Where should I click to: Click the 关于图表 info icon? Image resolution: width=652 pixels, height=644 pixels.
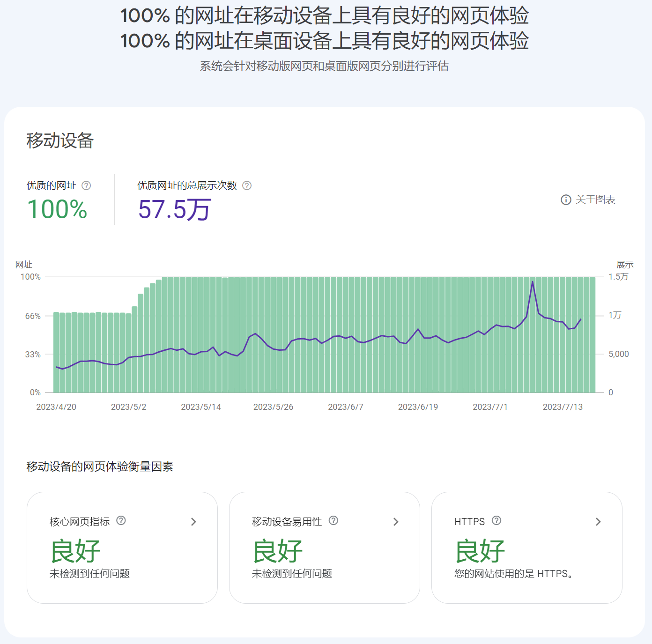[x=566, y=200]
